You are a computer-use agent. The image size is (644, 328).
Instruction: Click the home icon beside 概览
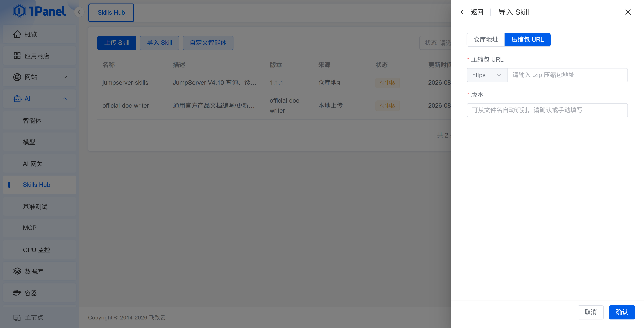[x=17, y=34]
